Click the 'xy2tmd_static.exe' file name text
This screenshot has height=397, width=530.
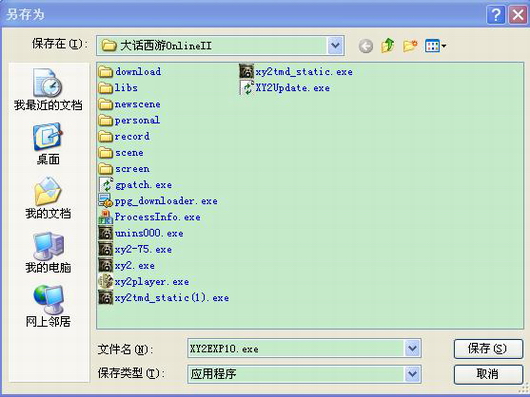[x=304, y=72]
